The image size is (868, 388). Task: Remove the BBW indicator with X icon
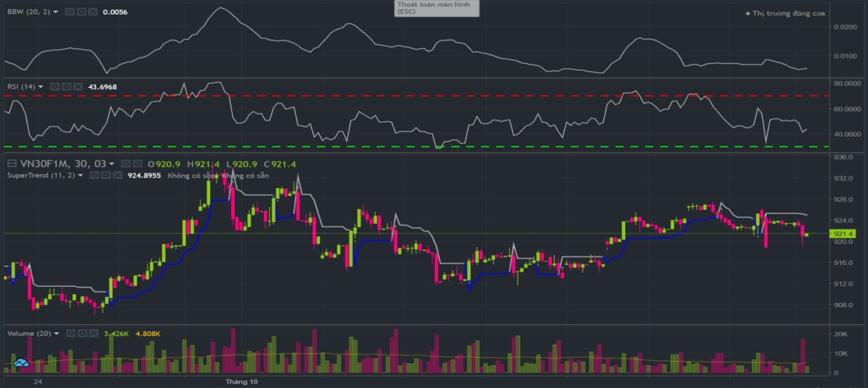pyautogui.click(x=93, y=12)
